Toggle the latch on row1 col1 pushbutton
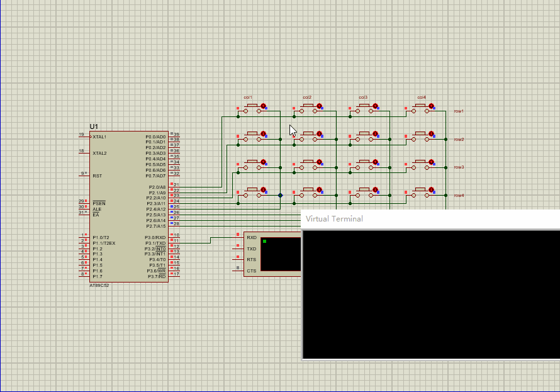The image size is (560, 392). pyautogui.click(x=263, y=106)
